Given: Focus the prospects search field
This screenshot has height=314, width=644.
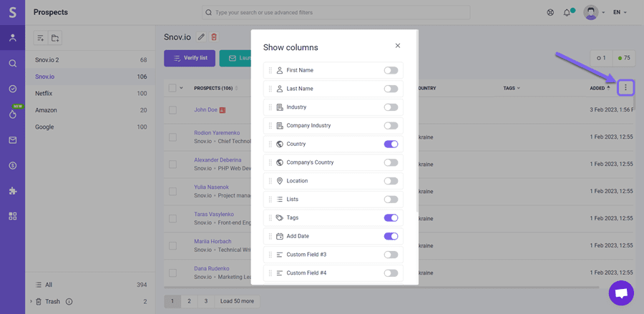Looking at the screenshot, I should [336, 12].
